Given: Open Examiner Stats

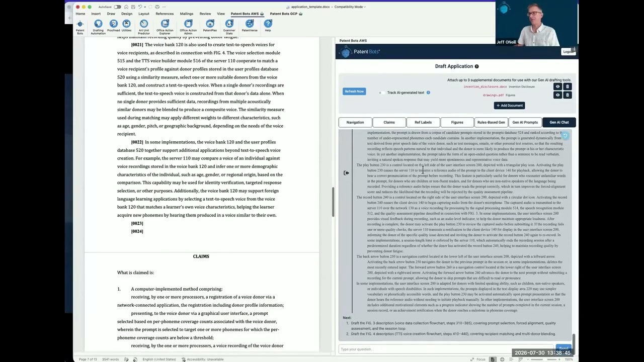Looking at the screenshot, I should [229, 27].
